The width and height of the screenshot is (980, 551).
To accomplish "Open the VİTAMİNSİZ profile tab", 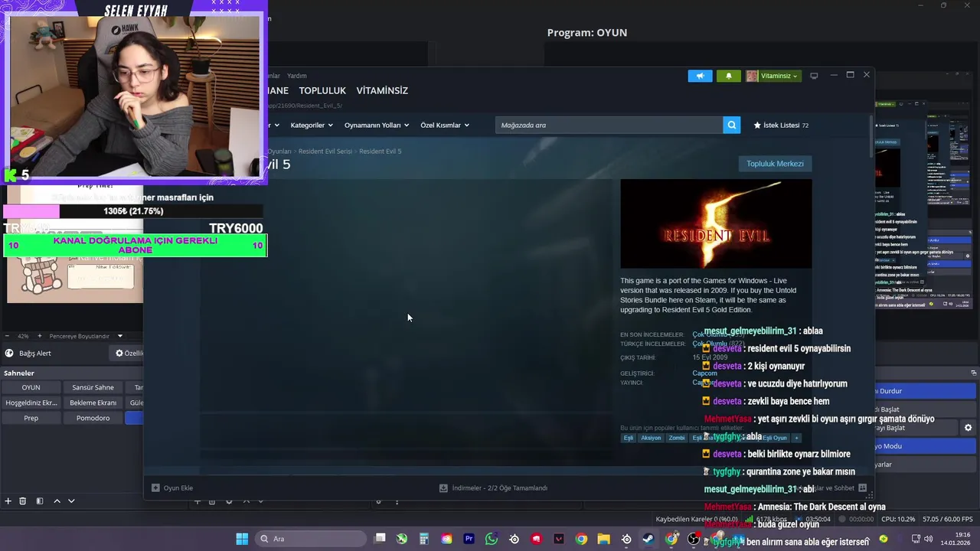I will pyautogui.click(x=382, y=90).
